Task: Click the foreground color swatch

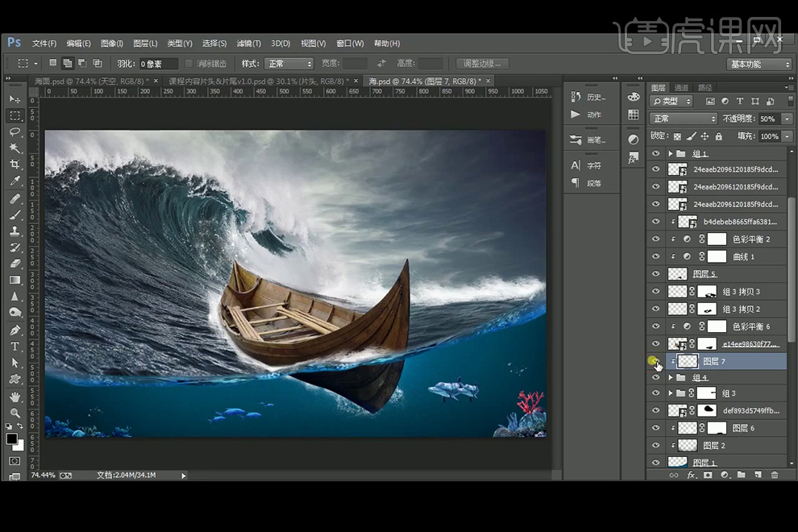Action: point(12,438)
